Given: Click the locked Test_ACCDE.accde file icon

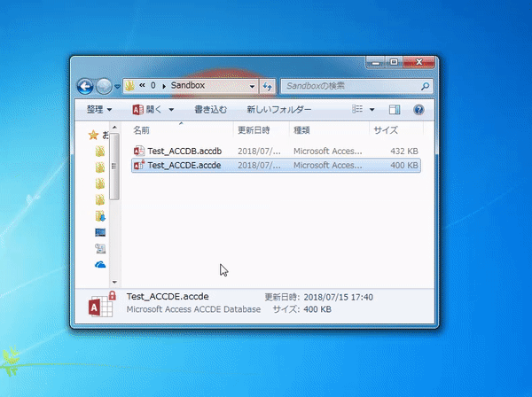Looking at the screenshot, I should click(x=139, y=165).
